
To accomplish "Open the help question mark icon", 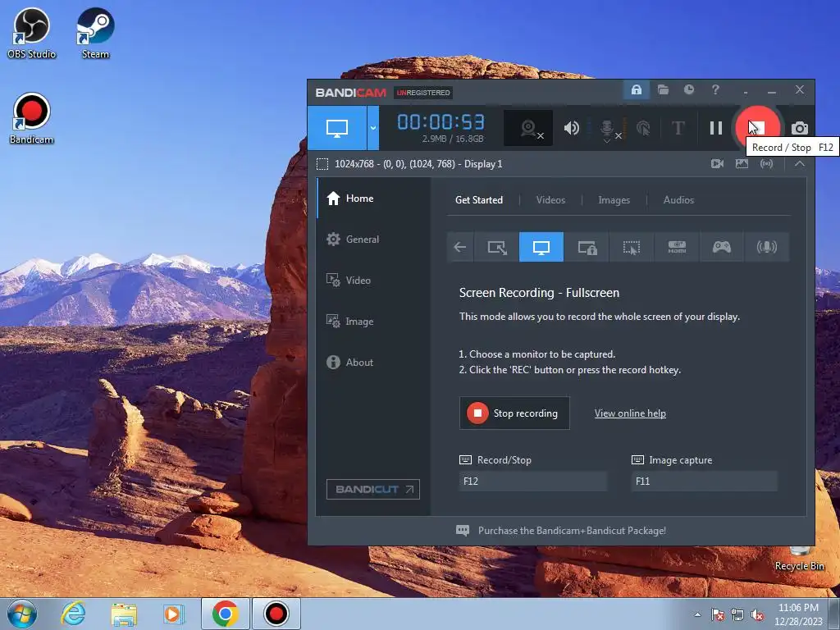I will click(x=715, y=89).
